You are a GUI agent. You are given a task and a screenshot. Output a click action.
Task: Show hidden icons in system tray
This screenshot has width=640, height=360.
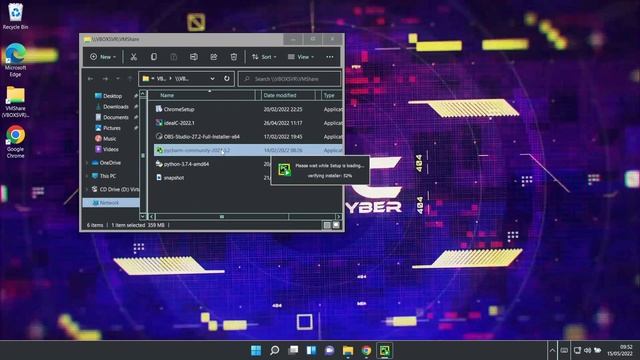[x=552, y=350]
